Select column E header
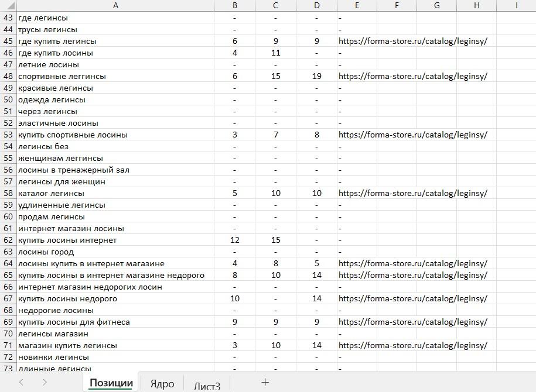 click(357, 5)
